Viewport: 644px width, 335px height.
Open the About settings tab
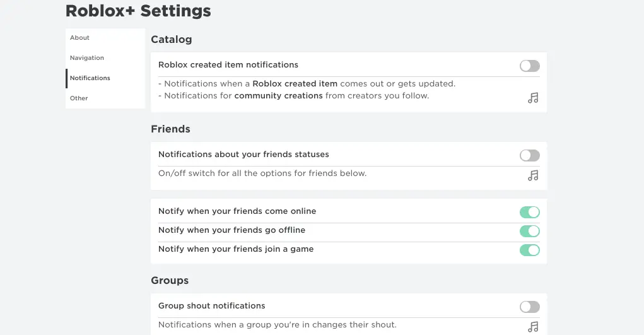[80, 38]
